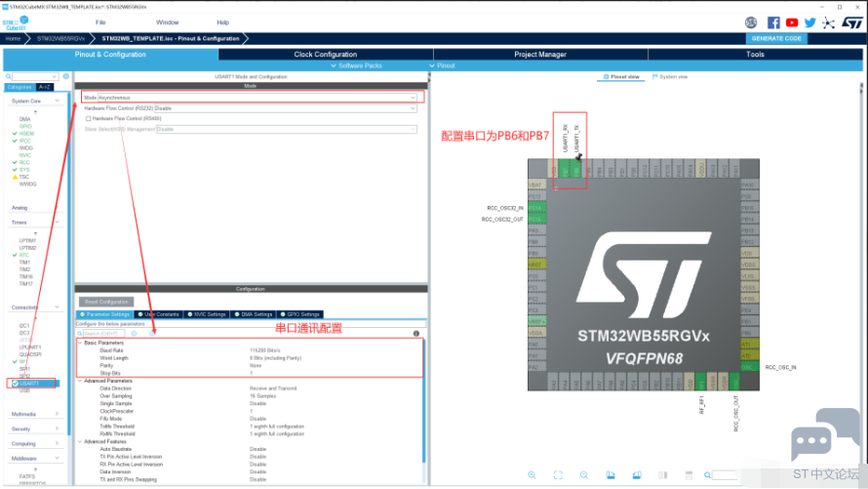Click the next search result arrow icon
This screenshot has width=868, height=489.
click(x=152, y=334)
